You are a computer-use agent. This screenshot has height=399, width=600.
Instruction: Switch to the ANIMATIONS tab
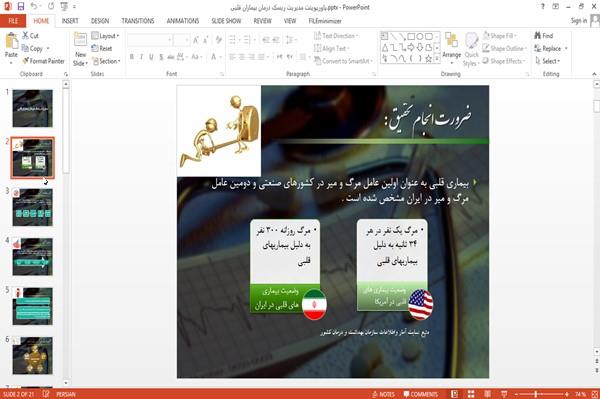coord(183,21)
